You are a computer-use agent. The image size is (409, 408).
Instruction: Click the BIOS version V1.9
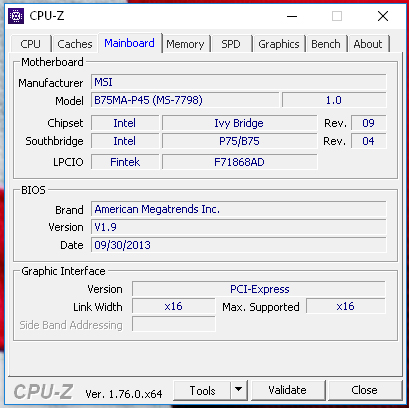point(239,227)
